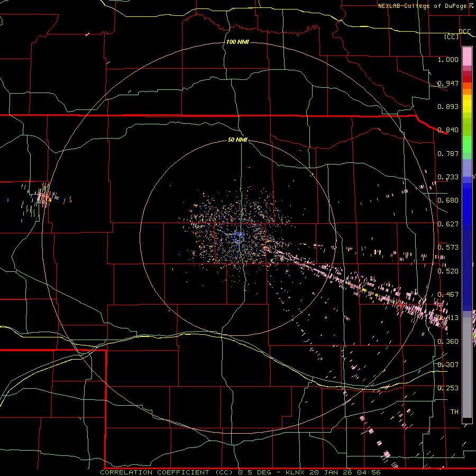The height and width of the screenshot is (476, 476).
Task: Click the TH threshold label
Action: 454,412
